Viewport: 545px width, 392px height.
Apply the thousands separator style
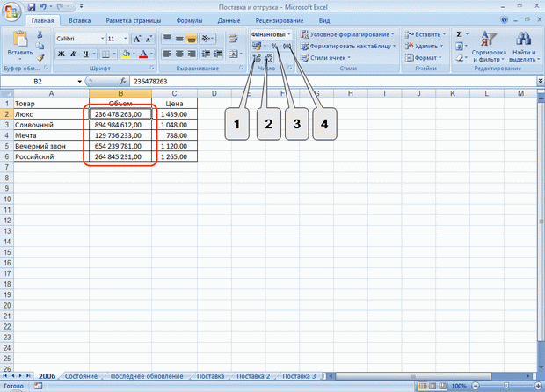[x=287, y=46]
